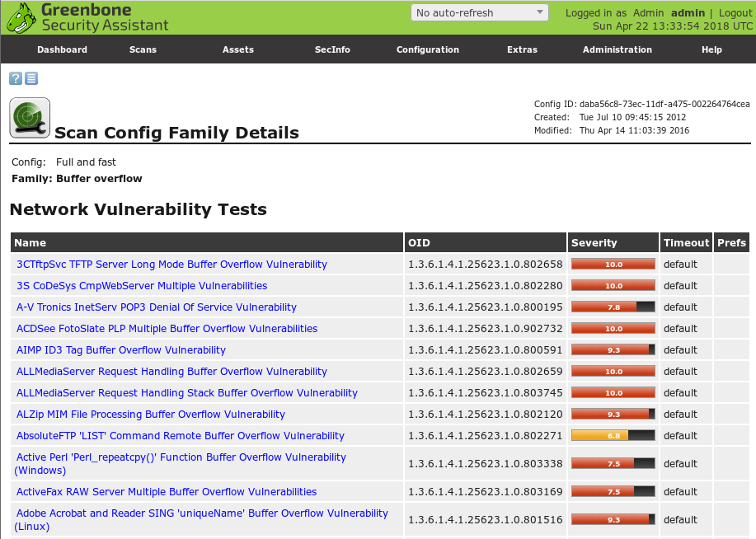This screenshot has height=539, width=756.
Task: Open the Assets menu
Action: pyautogui.click(x=237, y=49)
